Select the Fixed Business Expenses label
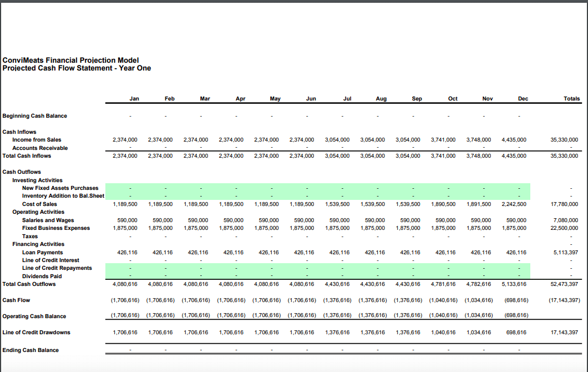This screenshot has height=372, width=588. point(55,228)
